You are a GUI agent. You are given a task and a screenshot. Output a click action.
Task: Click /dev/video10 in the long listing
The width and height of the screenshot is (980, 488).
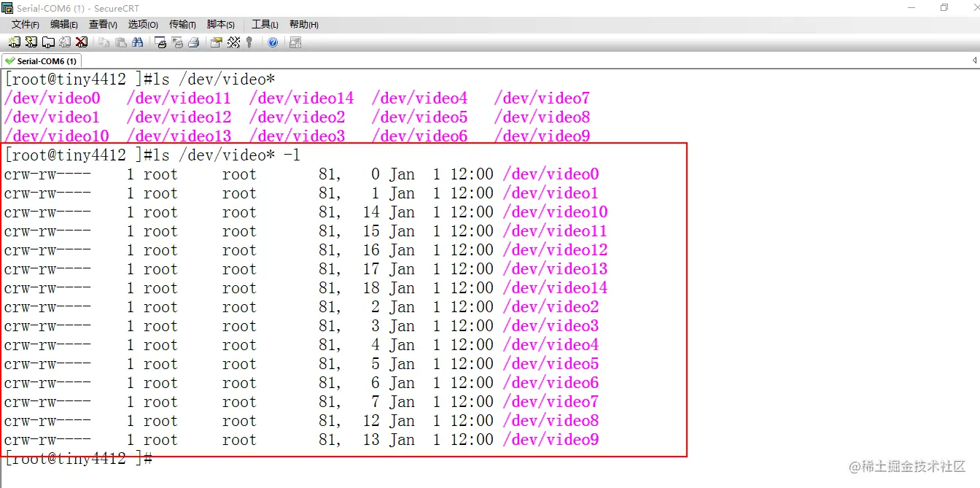click(555, 212)
